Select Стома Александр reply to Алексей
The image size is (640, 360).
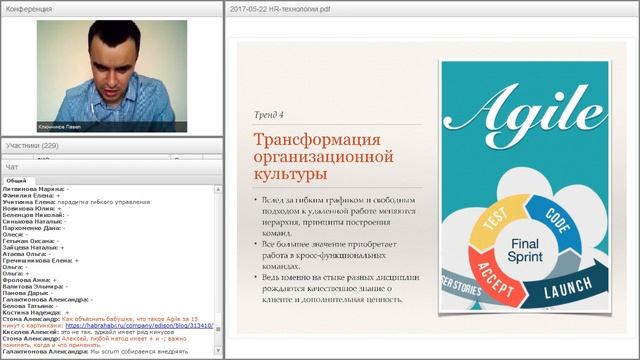point(95,342)
